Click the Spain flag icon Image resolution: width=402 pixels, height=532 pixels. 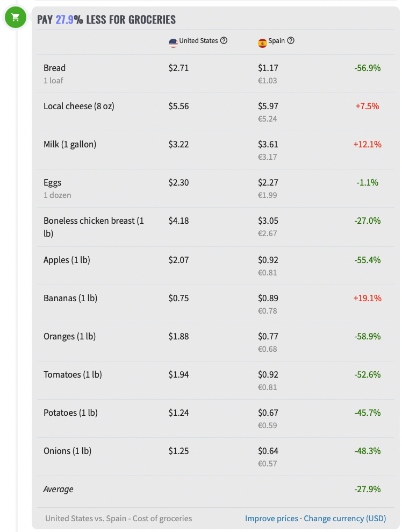pyautogui.click(x=262, y=43)
